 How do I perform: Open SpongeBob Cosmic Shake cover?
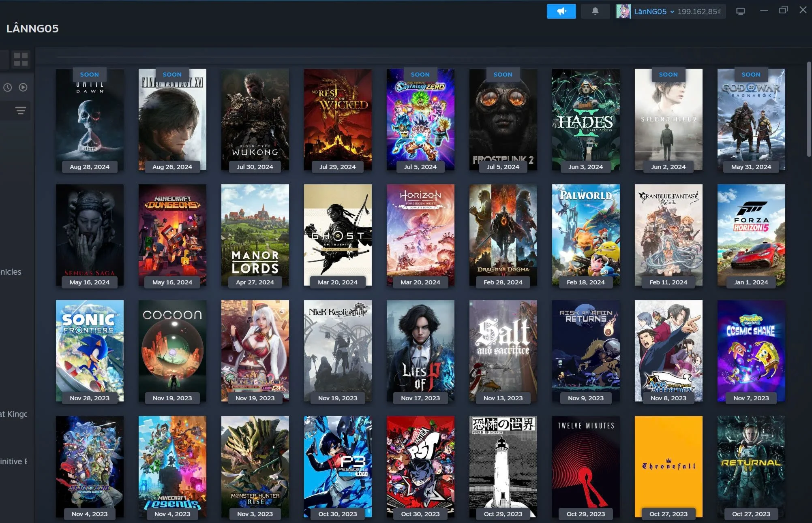coord(751,351)
